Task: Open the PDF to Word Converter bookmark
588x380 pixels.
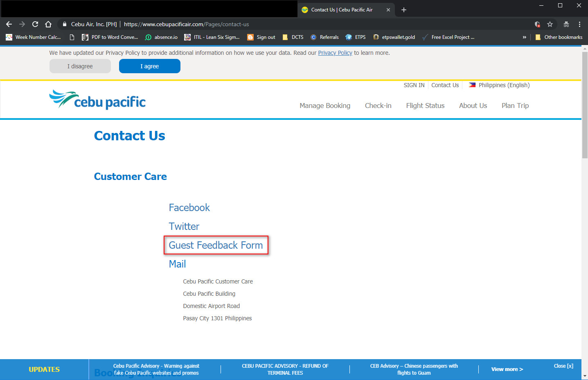Action: [110, 37]
